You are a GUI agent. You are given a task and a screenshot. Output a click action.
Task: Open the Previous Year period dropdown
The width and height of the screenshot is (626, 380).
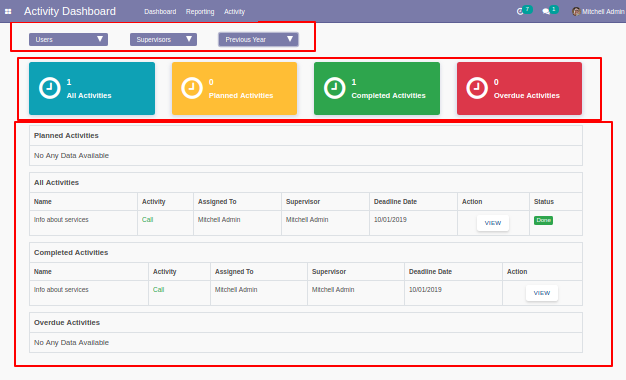(258, 40)
